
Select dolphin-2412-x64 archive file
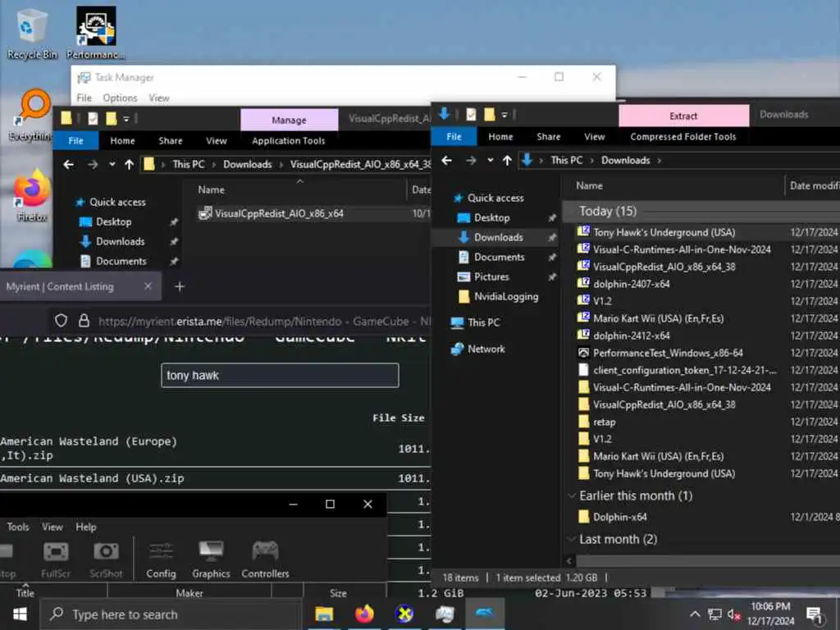631,336
